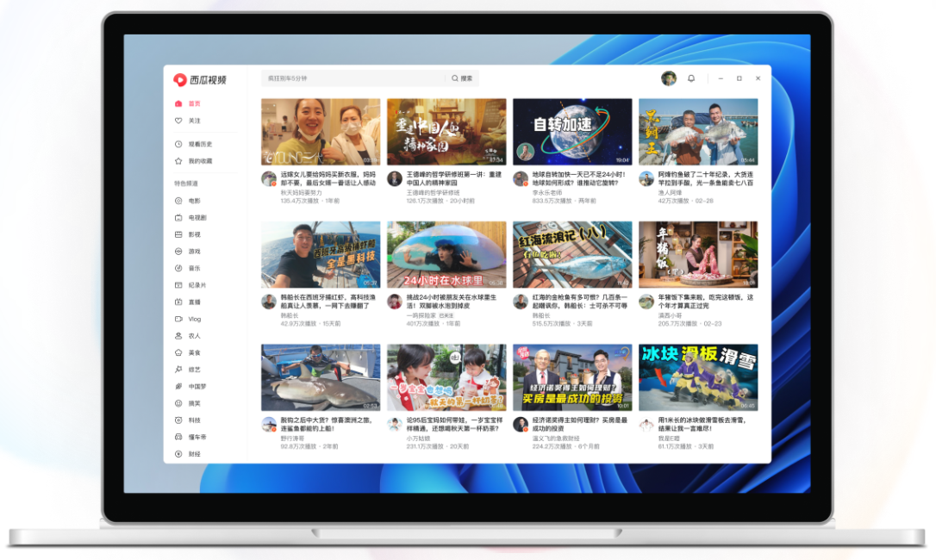This screenshot has width=936, height=560.
Task: Play the 买房是最成功的投资 video thumbnail
Action: click(x=572, y=377)
